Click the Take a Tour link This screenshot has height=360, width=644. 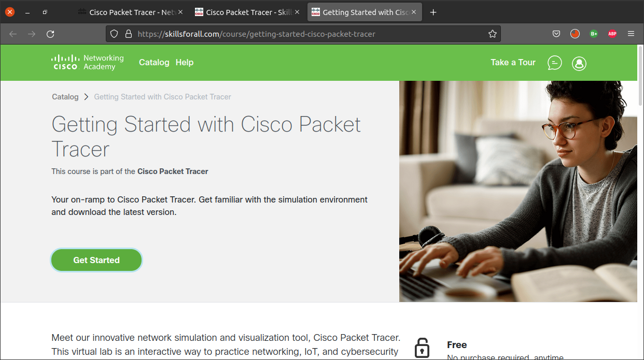tap(513, 62)
